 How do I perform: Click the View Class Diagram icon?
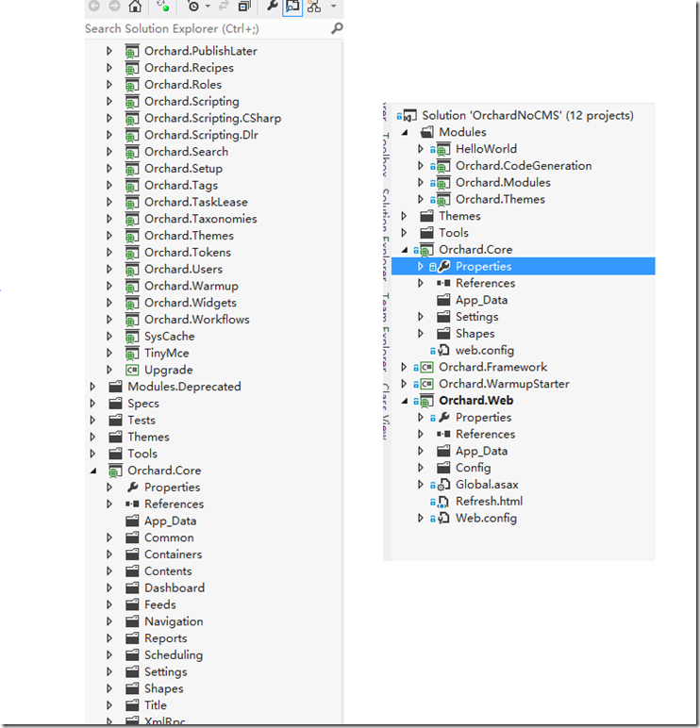click(x=314, y=6)
